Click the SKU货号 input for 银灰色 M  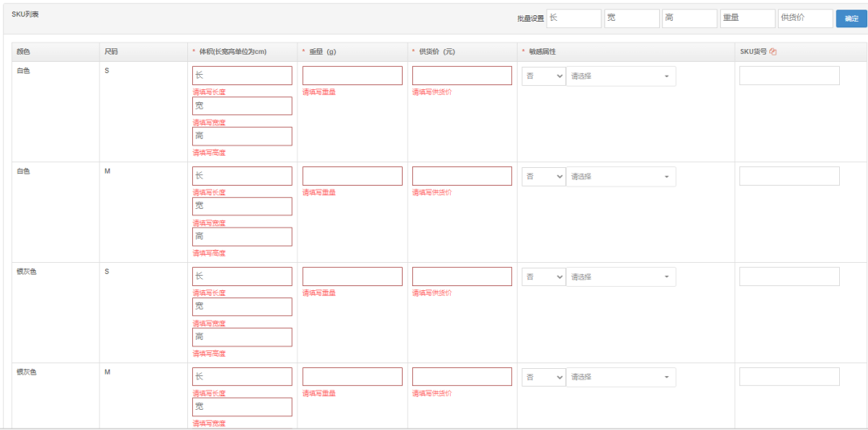[789, 377]
